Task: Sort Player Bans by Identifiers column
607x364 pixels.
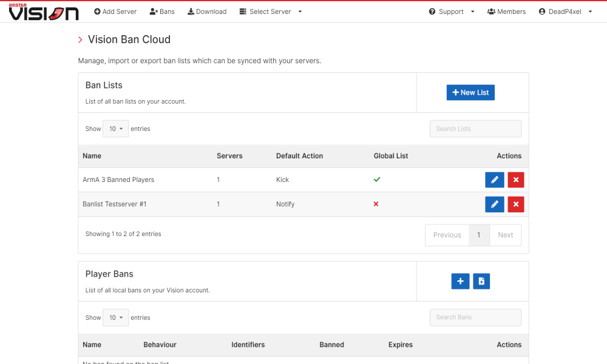Action: pyautogui.click(x=248, y=345)
